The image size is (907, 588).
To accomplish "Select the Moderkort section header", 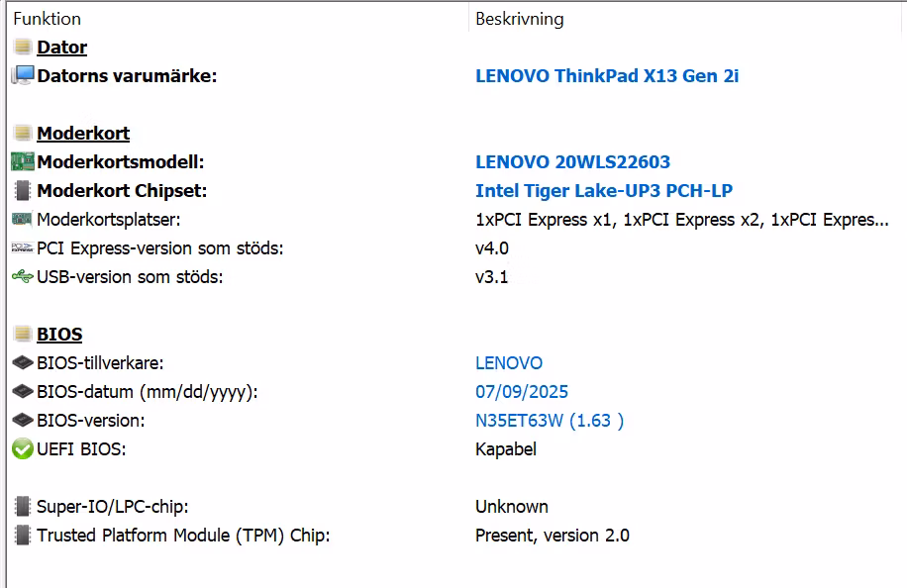I will pyautogui.click(x=83, y=133).
